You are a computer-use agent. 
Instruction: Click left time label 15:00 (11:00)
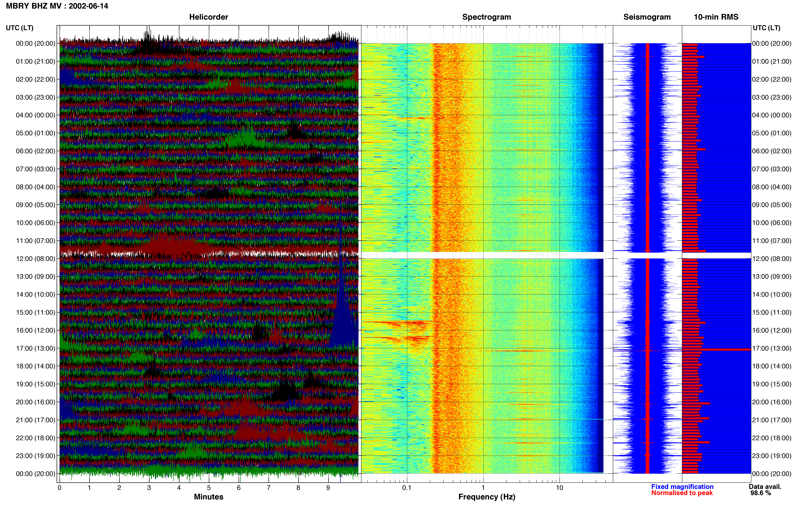pyautogui.click(x=36, y=313)
